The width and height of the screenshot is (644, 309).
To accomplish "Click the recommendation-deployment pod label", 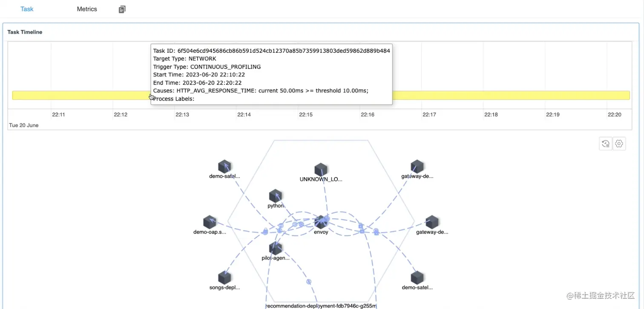I will point(321,306).
